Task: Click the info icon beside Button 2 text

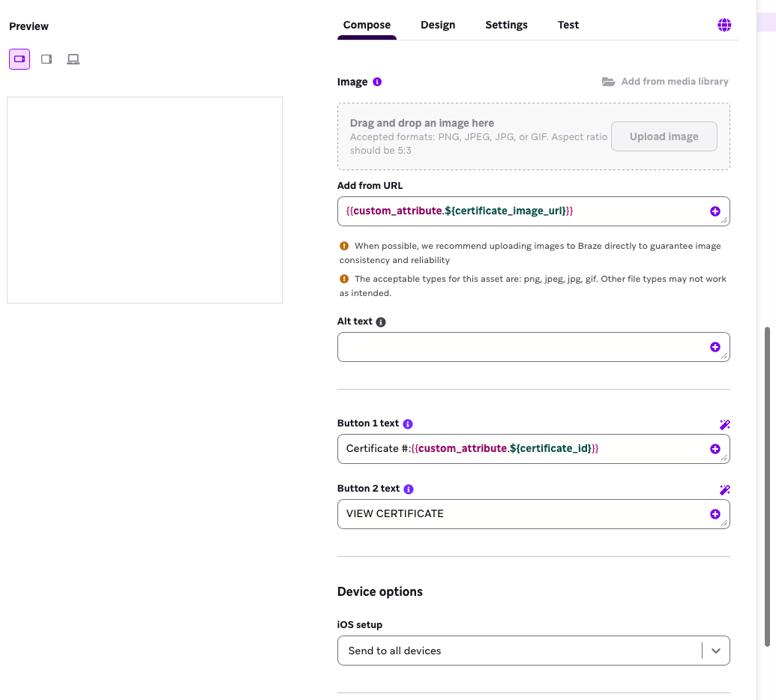Action: click(x=408, y=489)
